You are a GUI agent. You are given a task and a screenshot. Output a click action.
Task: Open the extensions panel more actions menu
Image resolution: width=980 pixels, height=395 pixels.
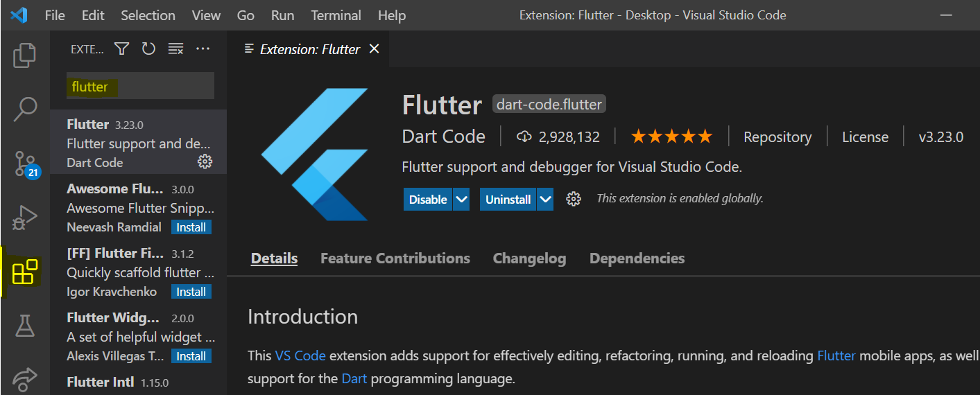[203, 49]
